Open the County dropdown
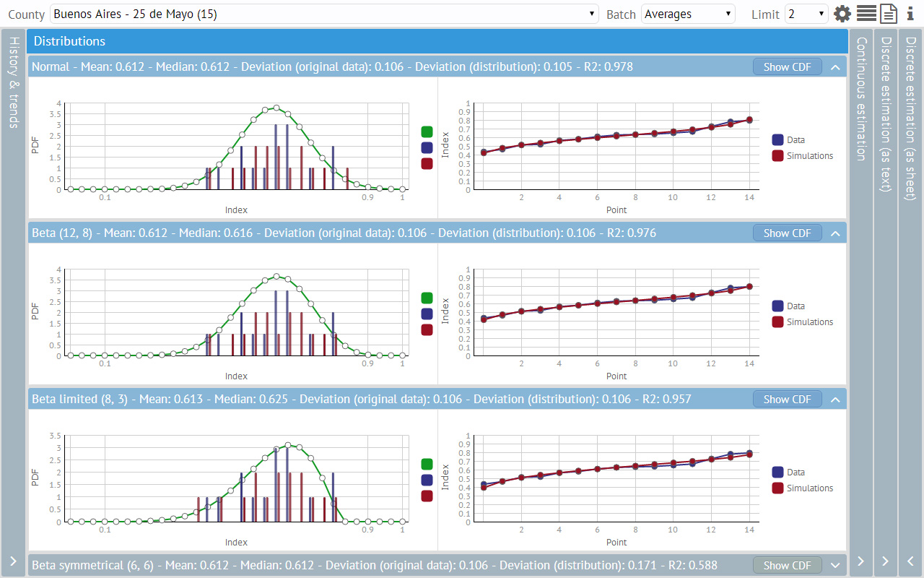The height and width of the screenshot is (578, 924). click(x=324, y=14)
